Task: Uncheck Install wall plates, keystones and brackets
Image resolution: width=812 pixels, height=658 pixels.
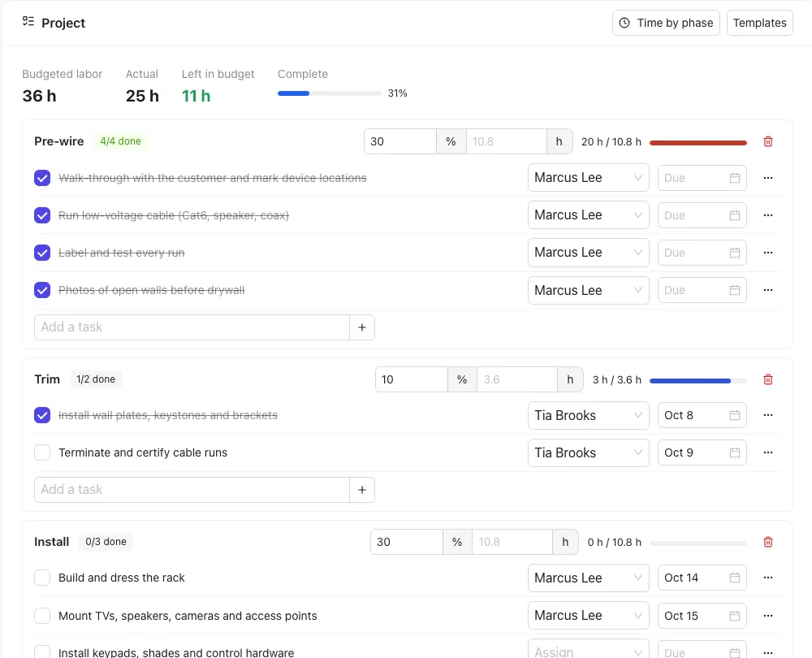Action: click(x=42, y=415)
